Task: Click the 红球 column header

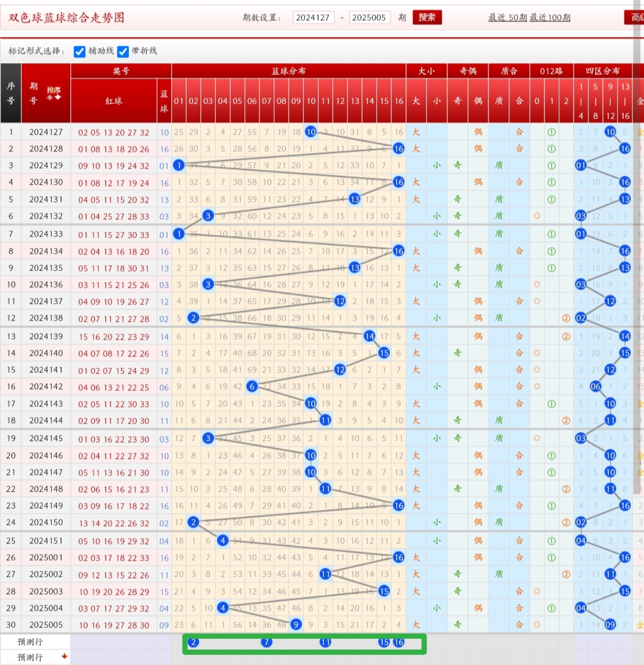Action: [114, 101]
